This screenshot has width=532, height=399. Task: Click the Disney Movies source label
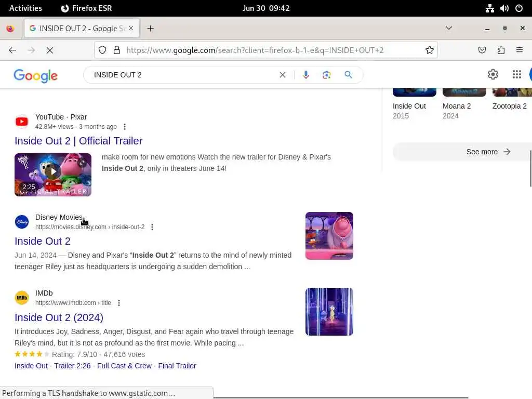coord(59,217)
